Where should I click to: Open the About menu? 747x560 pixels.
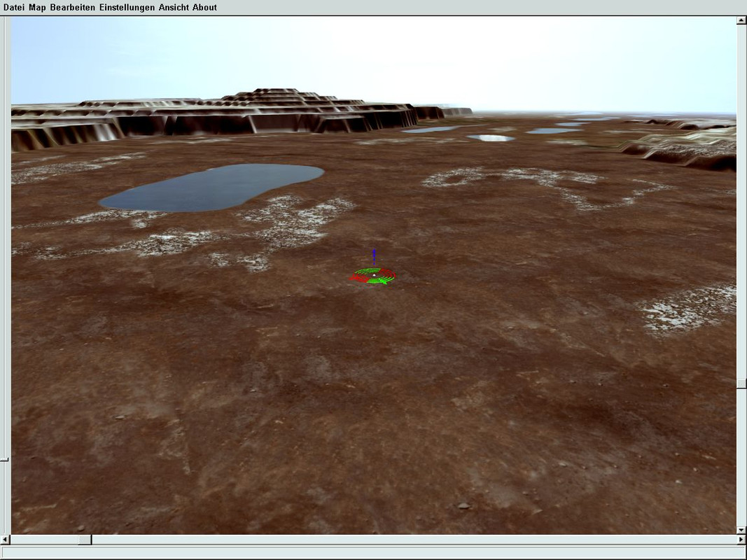[204, 7]
